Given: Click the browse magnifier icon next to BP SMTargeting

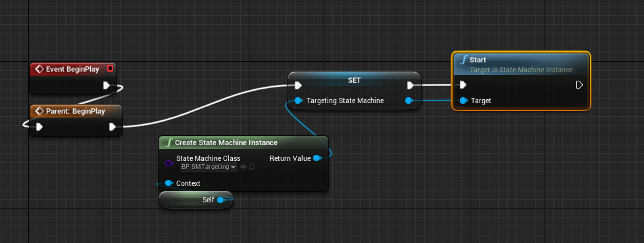Looking at the screenshot, I should pyautogui.click(x=252, y=167).
